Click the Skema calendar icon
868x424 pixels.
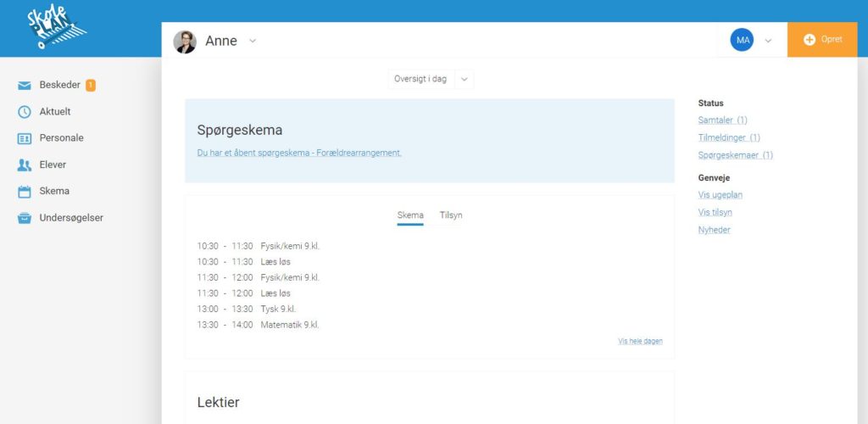(25, 192)
